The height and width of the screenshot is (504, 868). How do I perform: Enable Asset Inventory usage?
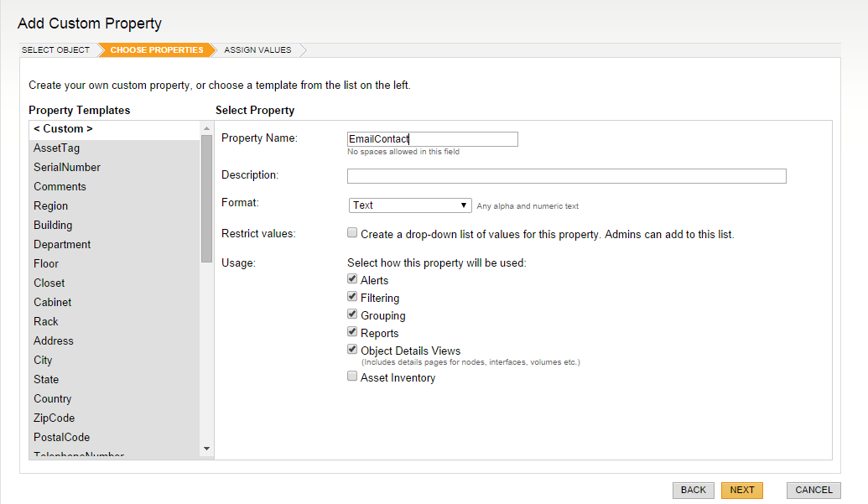(x=352, y=377)
